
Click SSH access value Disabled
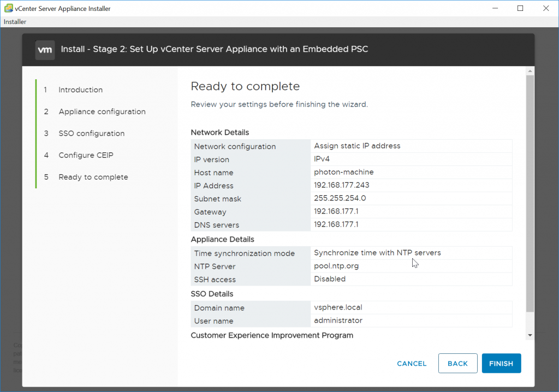coord(330,279)
